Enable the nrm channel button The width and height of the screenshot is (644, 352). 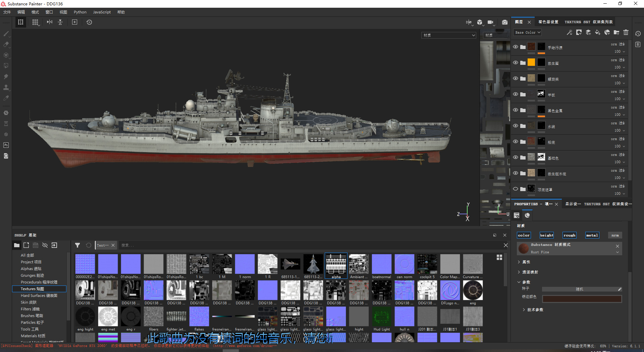(x=615, y=235)
